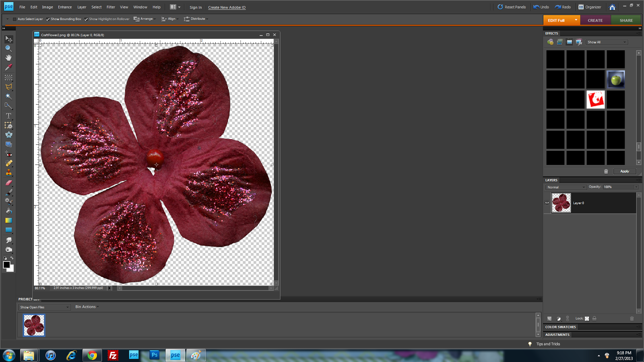This screenshot has width=644, height=362.
Task: Select the Clone Stamp tool
Action: (x=8, y=172)
